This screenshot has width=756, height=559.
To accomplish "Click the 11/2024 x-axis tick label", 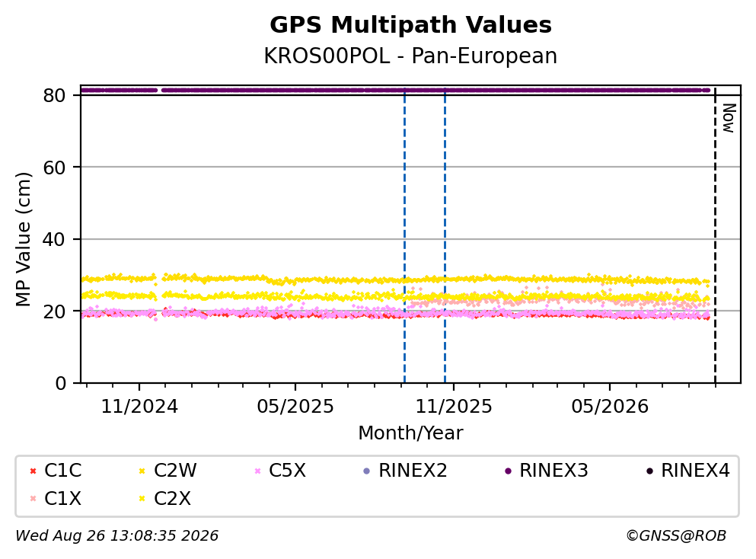I will tap(139, 407).
